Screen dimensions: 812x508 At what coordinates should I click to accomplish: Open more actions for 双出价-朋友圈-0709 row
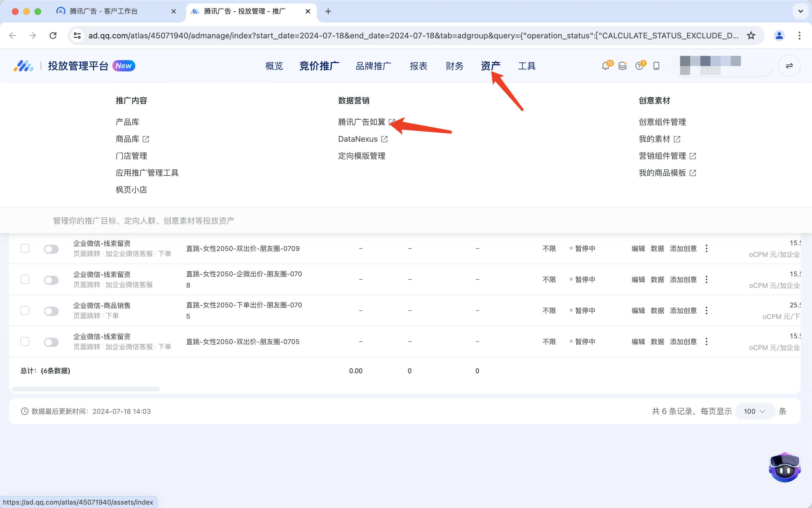(706, 249)
